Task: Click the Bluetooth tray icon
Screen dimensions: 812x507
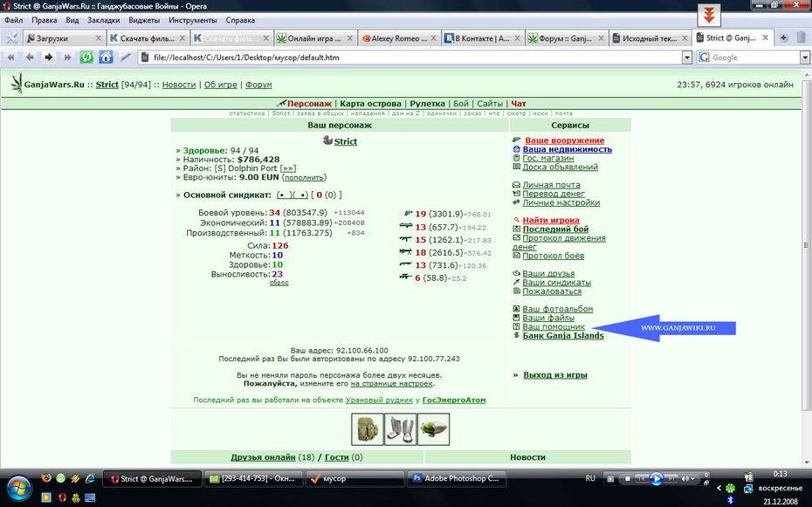Action: (x=731, y=499)
